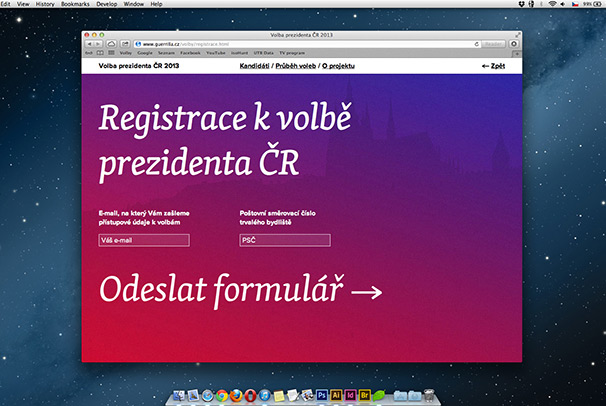Launch Adobe Bridge from the dock
The height and width of the screenshot is (406, 606).
coord(364,395)
